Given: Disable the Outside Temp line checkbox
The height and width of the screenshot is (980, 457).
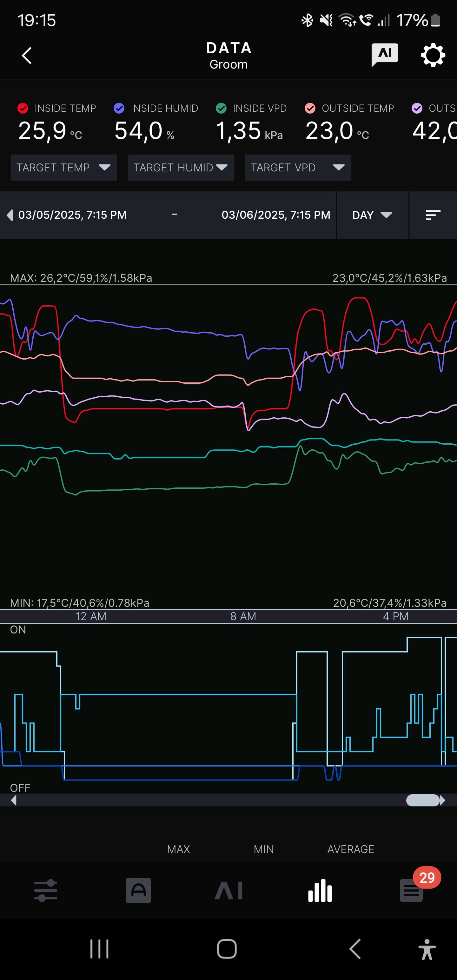Looking at the screenshot, I should (x=310, y=109).
